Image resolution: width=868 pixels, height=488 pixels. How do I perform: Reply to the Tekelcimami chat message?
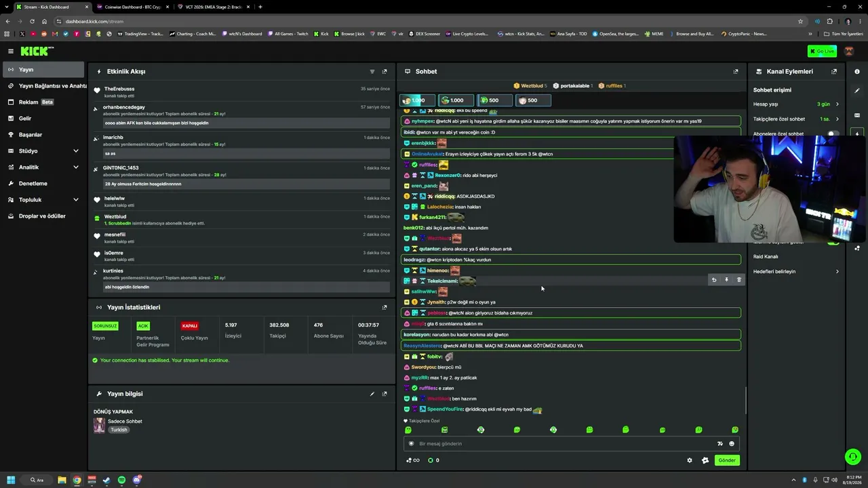pos(713,280)
